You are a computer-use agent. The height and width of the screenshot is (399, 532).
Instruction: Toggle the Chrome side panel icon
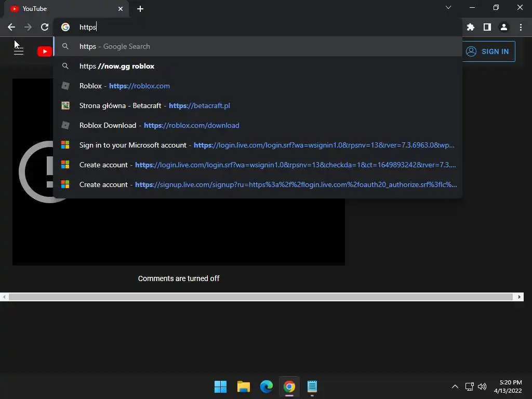(x=487, y=27)
